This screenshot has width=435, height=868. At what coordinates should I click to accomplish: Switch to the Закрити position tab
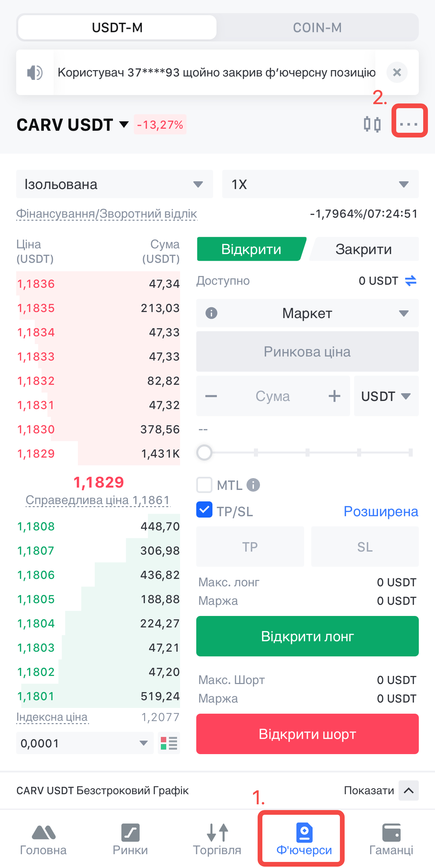(x=364, y=249)
